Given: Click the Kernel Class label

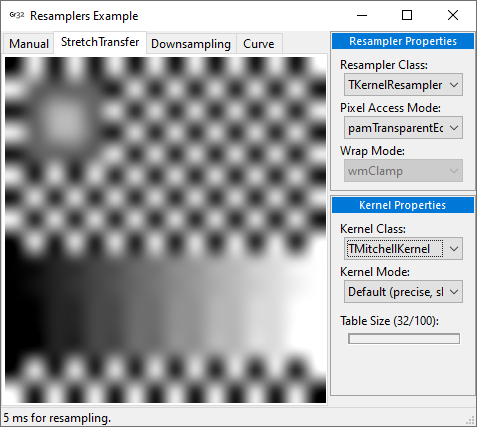Looking at the screenshot, I should tap(373, 229).
